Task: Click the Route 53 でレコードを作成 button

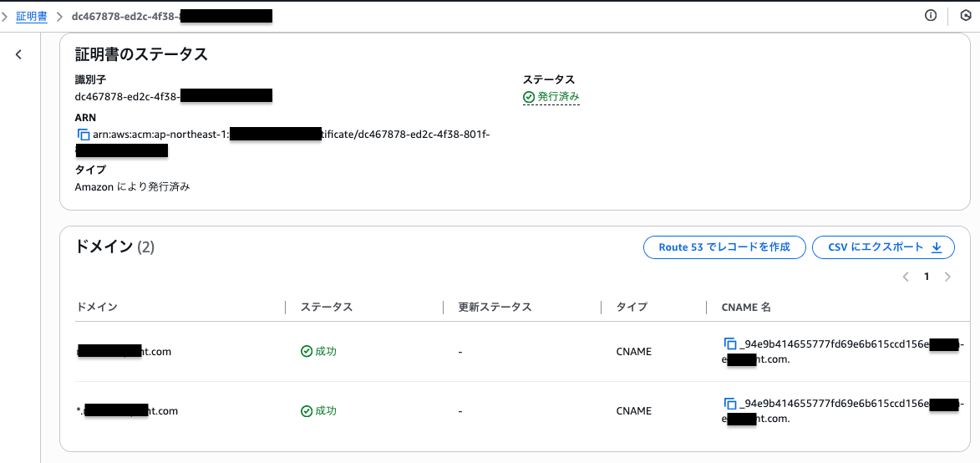Action: 724,247
